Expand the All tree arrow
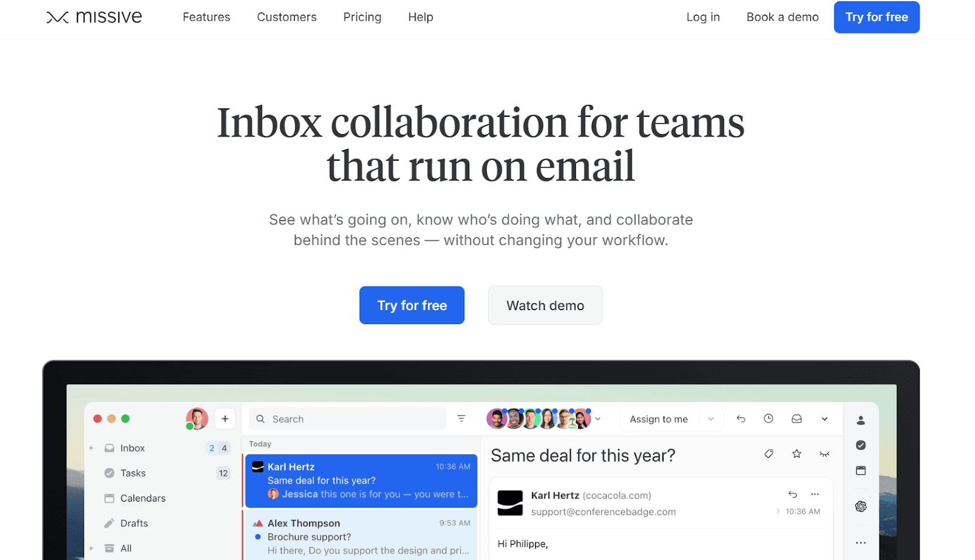This screenshot has height=560, width=975. 91,548
